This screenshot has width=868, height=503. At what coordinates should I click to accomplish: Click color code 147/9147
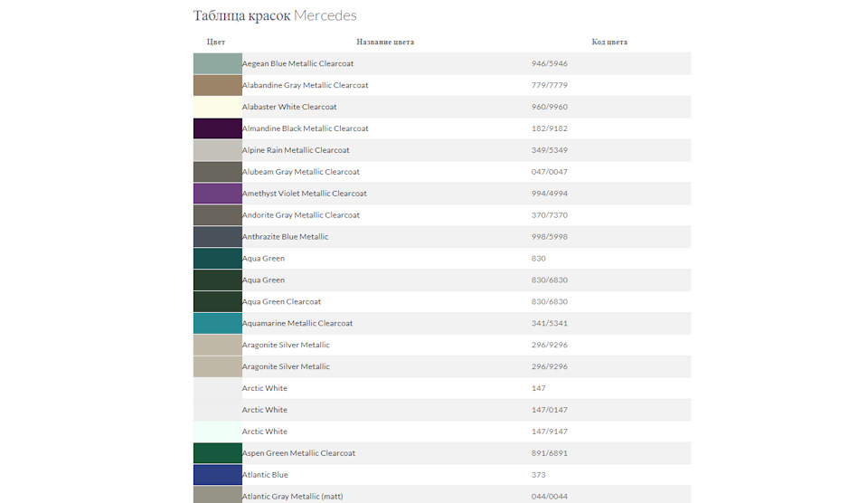(550, 432)
